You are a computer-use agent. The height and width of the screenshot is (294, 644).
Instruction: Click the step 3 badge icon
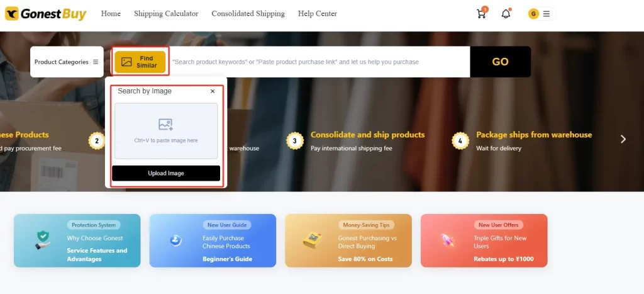click(x=295, y=140)
